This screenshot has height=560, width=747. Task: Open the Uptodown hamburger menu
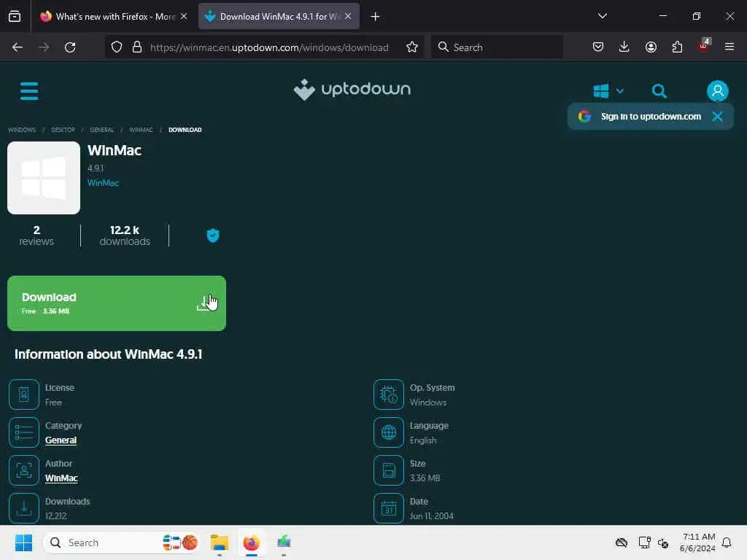pyautogui.click(x=29, y=91)
